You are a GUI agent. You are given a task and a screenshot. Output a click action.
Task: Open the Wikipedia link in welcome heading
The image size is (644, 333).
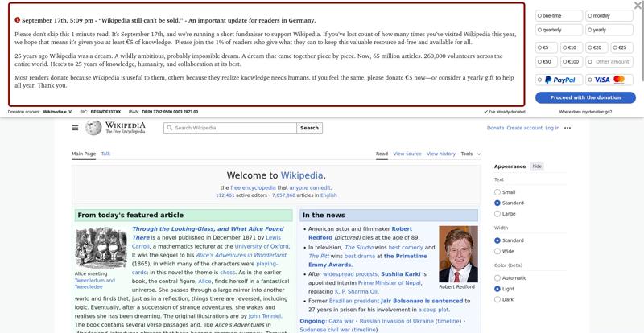pyautogui.click(x=301, y=175)
